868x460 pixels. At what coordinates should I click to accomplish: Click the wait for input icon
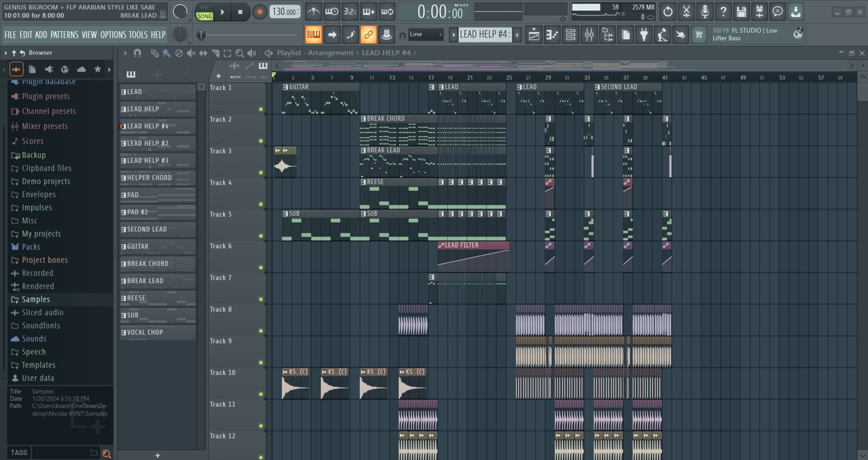pos(332,12)
